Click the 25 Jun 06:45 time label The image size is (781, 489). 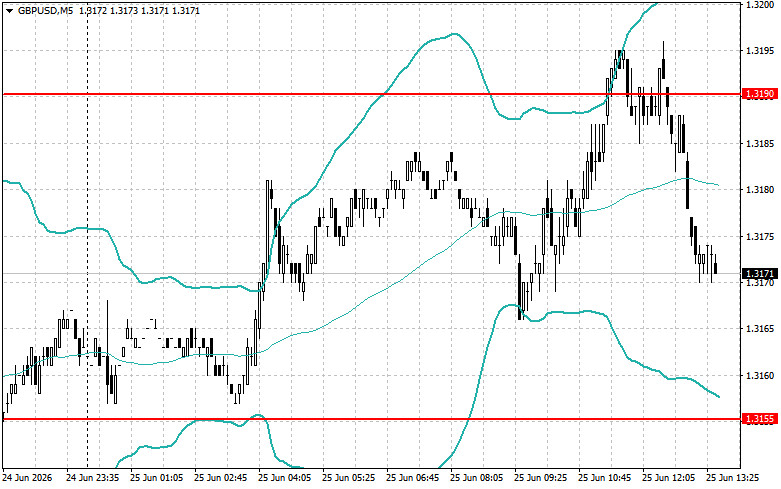(x=412, y=478)
